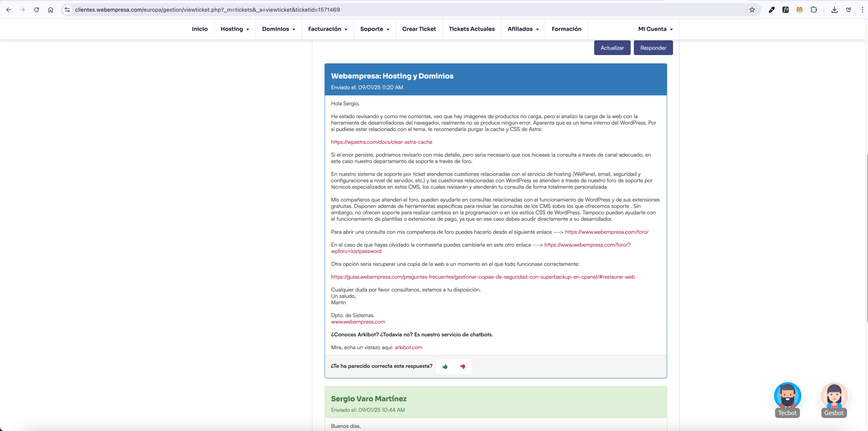Viewport: 868px width, 431px height.
Task: Click the heart-shaped toolbar icon
Action: click(x=848, y=10)
